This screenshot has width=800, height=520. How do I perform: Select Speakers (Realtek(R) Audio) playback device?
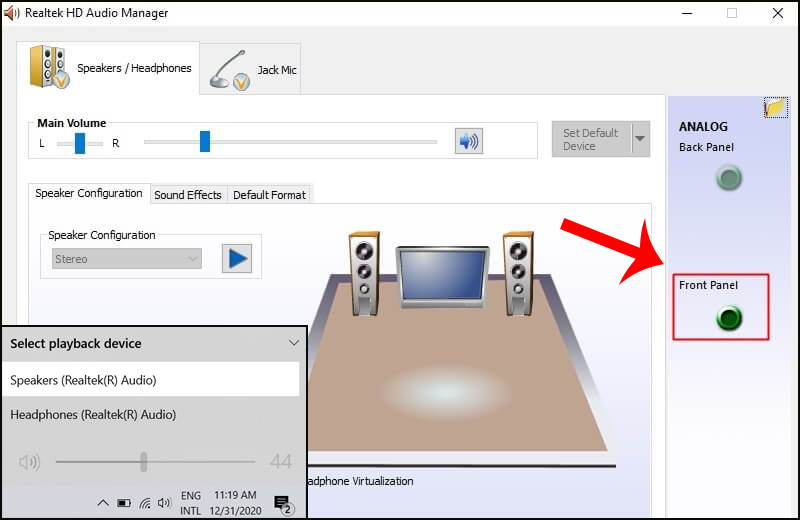[151, 380]
